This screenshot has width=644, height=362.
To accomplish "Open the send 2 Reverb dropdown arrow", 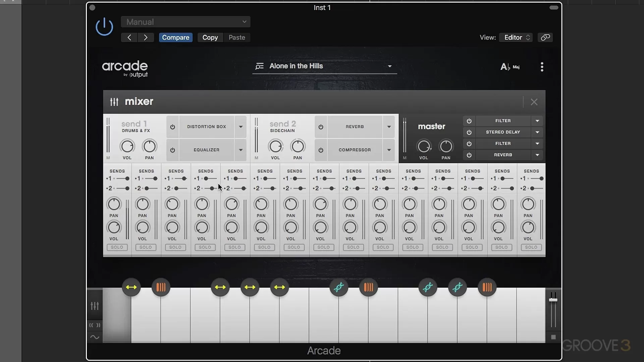I will [389, 127].
